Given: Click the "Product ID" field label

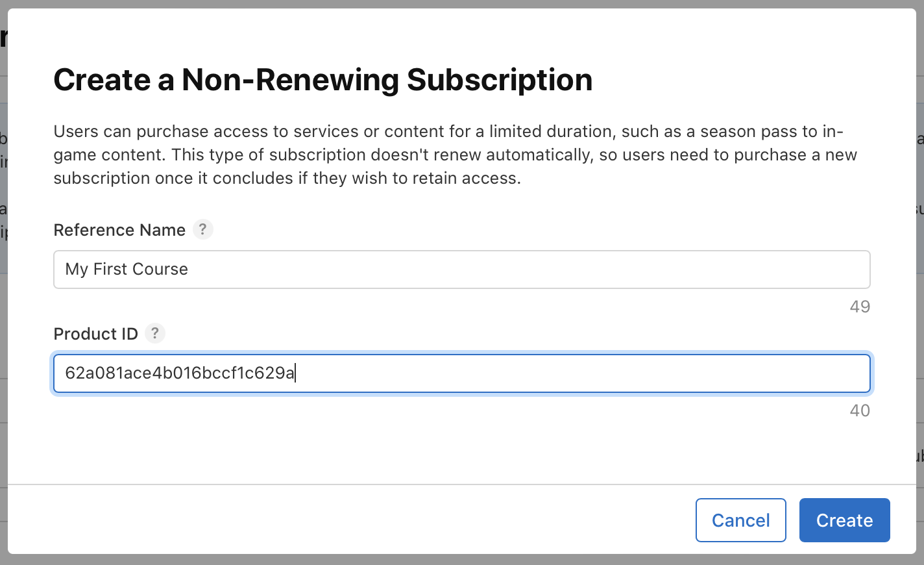Looking at the screenshot, I should tap(95, 334).
